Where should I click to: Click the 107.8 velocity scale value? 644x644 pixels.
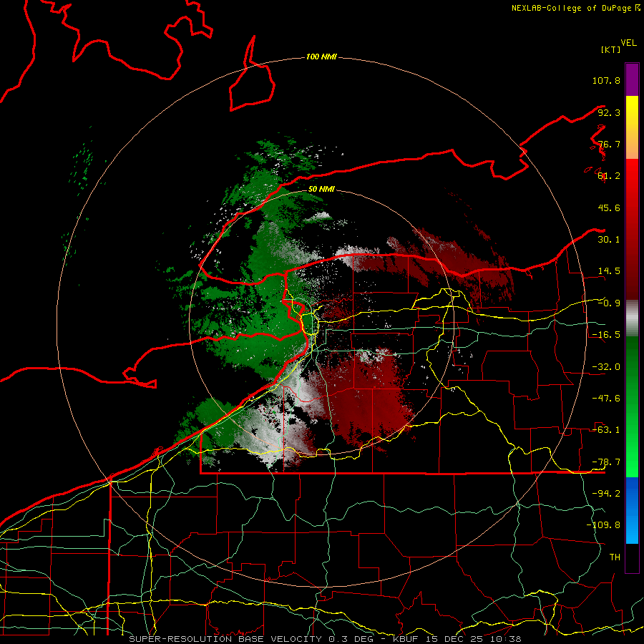pyautogui.click(x=606, y=80)
